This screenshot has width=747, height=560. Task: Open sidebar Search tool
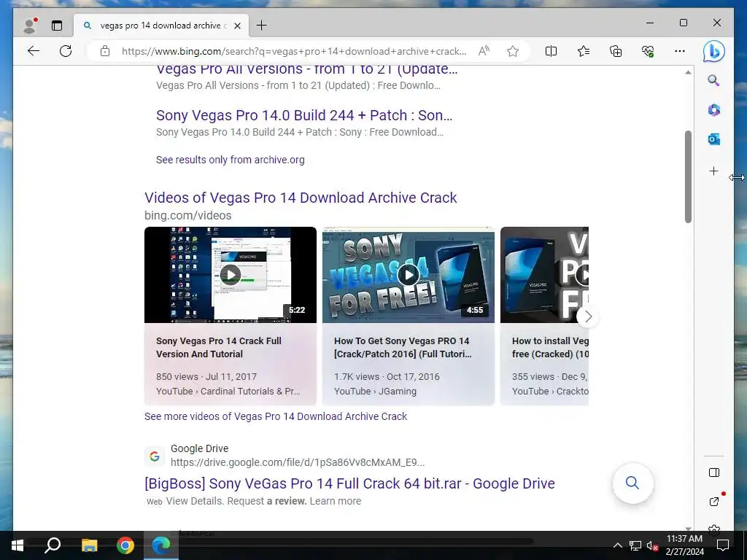(713, 80)
